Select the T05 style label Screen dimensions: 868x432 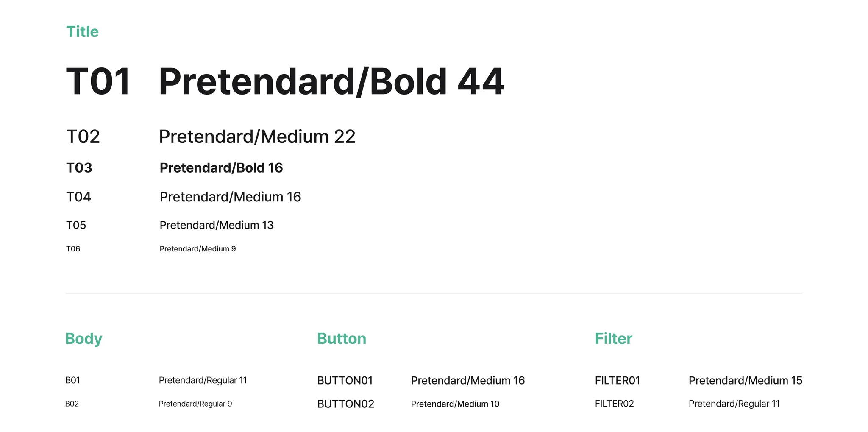76,225
